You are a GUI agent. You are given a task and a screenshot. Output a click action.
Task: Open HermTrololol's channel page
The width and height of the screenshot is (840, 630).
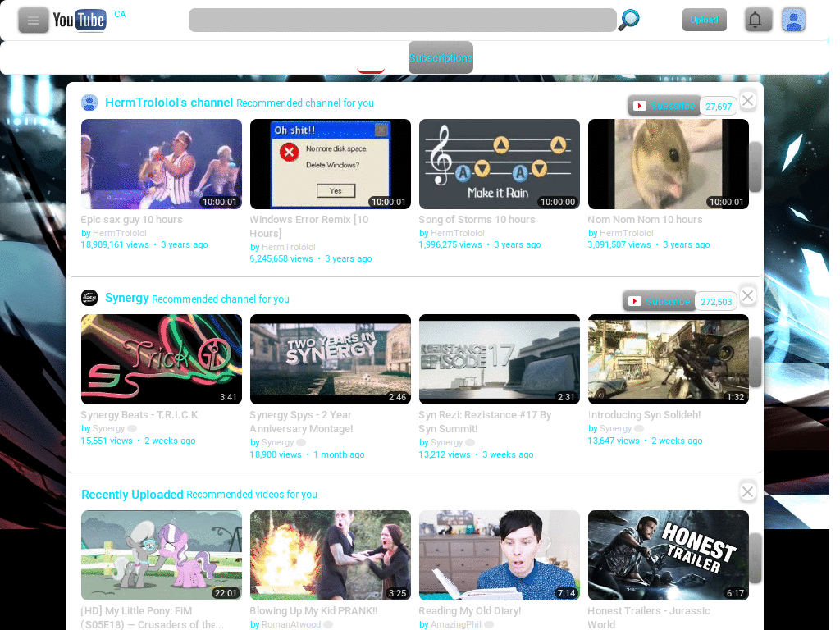click(x=167, y=103)
